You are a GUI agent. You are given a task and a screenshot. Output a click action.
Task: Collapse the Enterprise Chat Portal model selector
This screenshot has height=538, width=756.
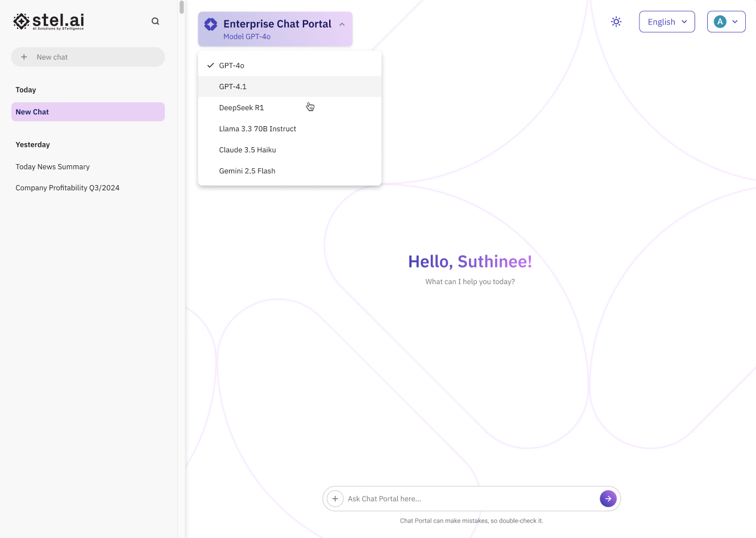(x=342, y=24)
